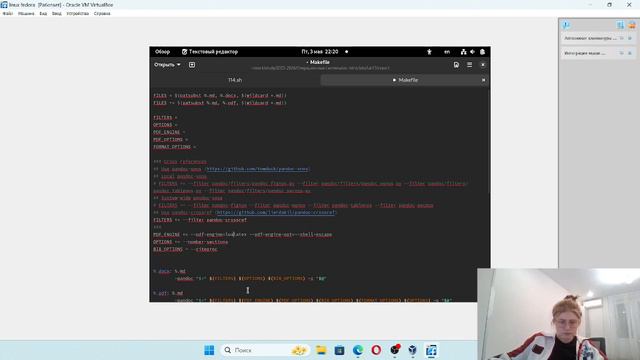Image resolution: width=640 pixels, height=360 pixels.
Task: Close the text editor window
Action: coord(483,64)
